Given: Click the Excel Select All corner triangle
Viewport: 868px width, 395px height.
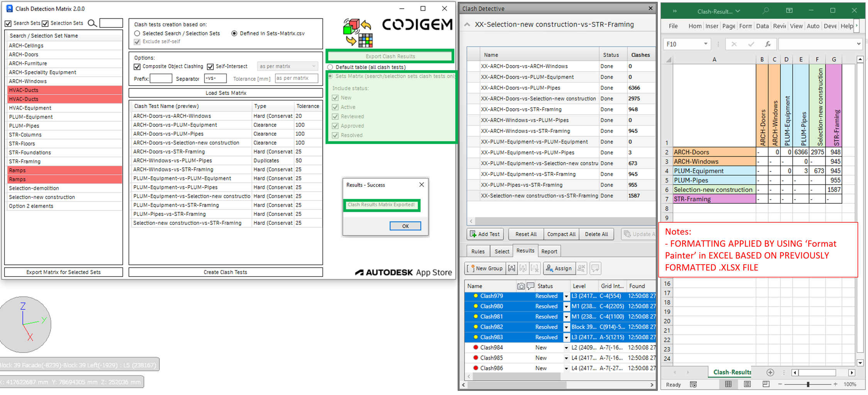Looking at the screenshot, I should [x=669, y=59].
